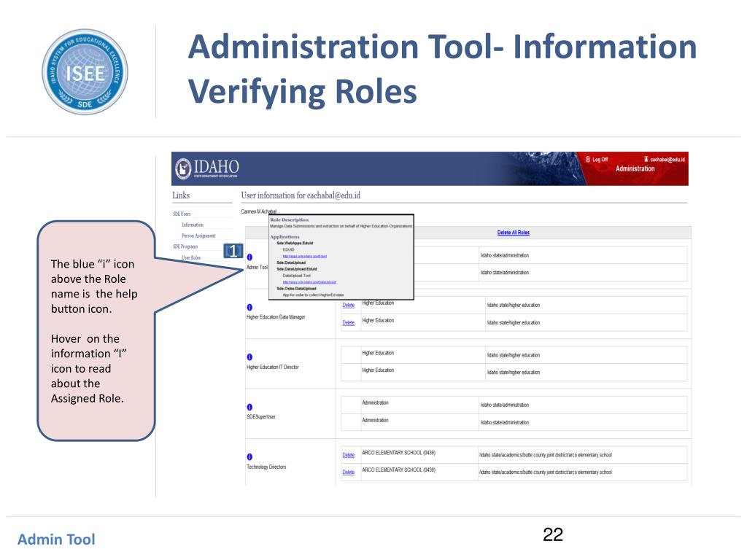
Task: Click the Log Off link in header
Action: coord(597,160)
